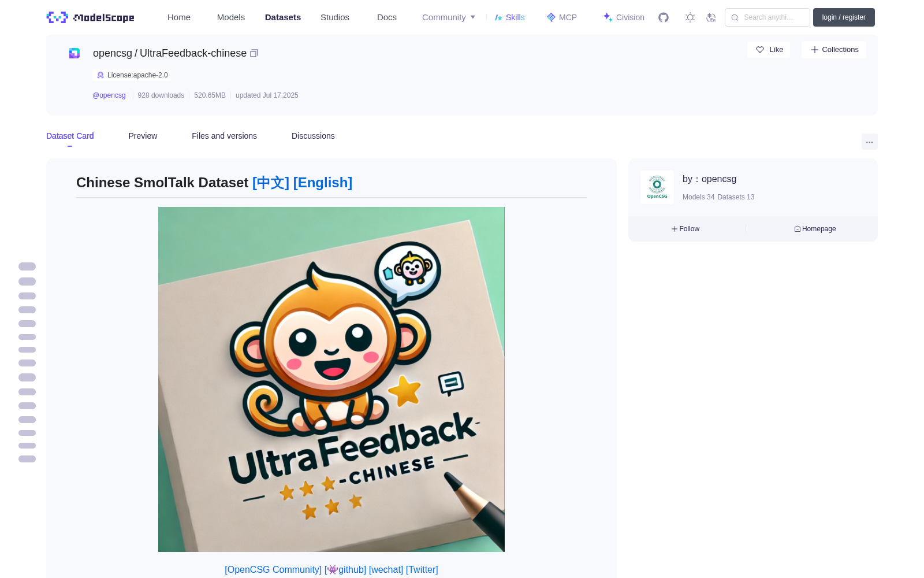Select the Dataset Card tab
The image size is (924, 578).
70,136
